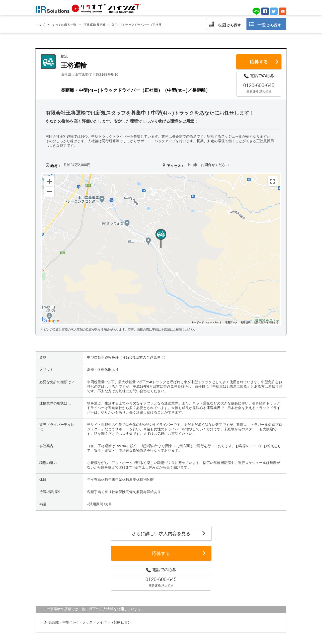Open map 利用規約 link
The height and width of the screenshot is (644, 322).
click(x=245, y=323)
